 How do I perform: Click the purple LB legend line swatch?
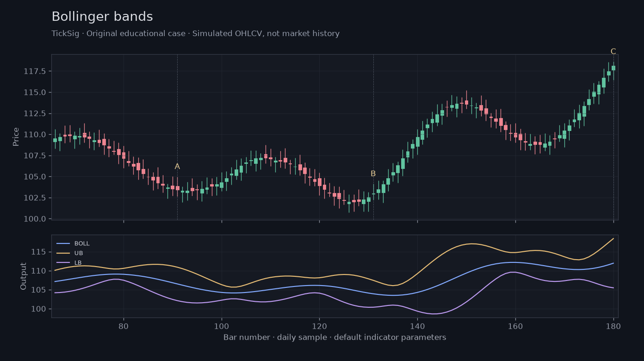63,263
